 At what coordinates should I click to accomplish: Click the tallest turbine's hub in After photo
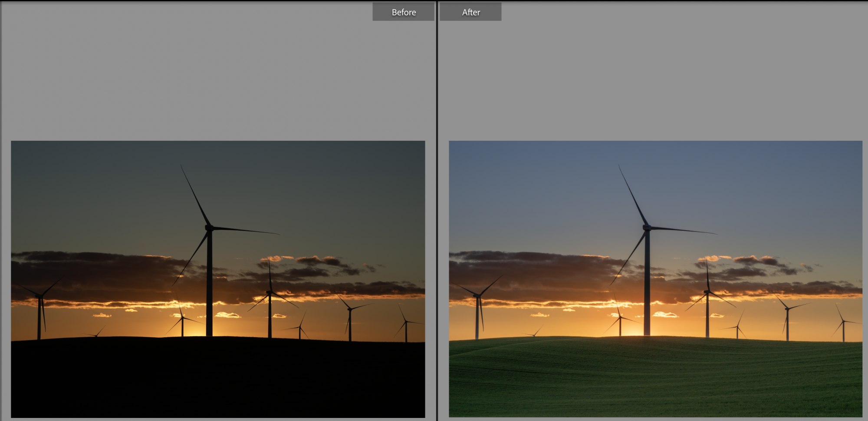647,228
